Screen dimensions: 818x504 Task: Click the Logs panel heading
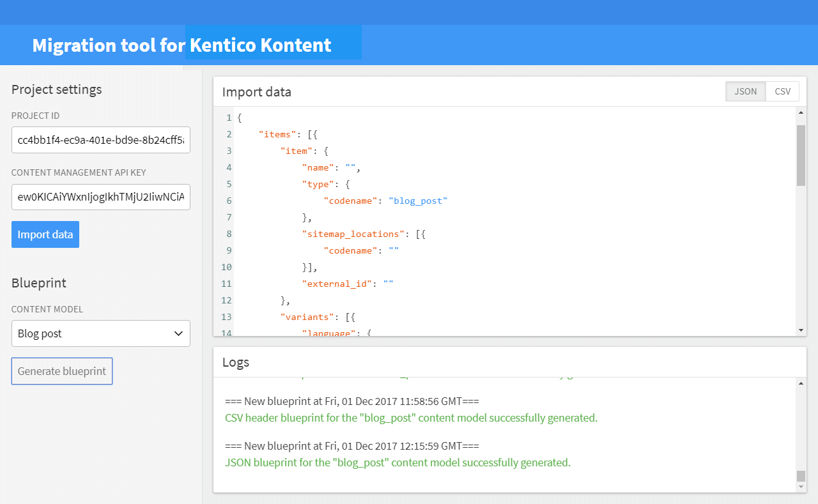tap(236, 362)
